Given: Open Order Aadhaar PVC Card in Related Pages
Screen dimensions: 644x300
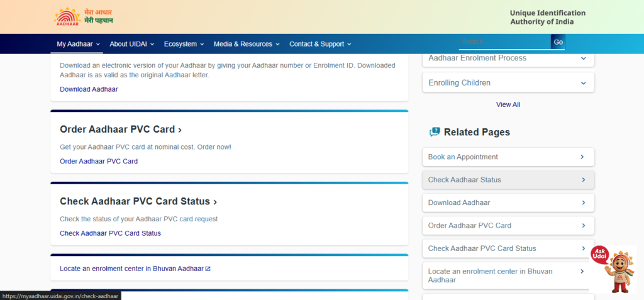Looking at the screenshot, I should coord(508,226).
